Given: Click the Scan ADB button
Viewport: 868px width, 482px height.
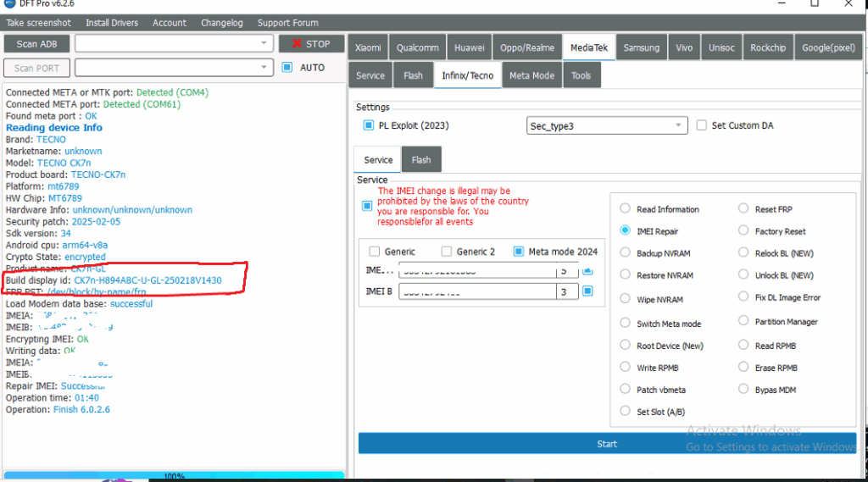Looking at the screenshot, I should pos(37,44).
